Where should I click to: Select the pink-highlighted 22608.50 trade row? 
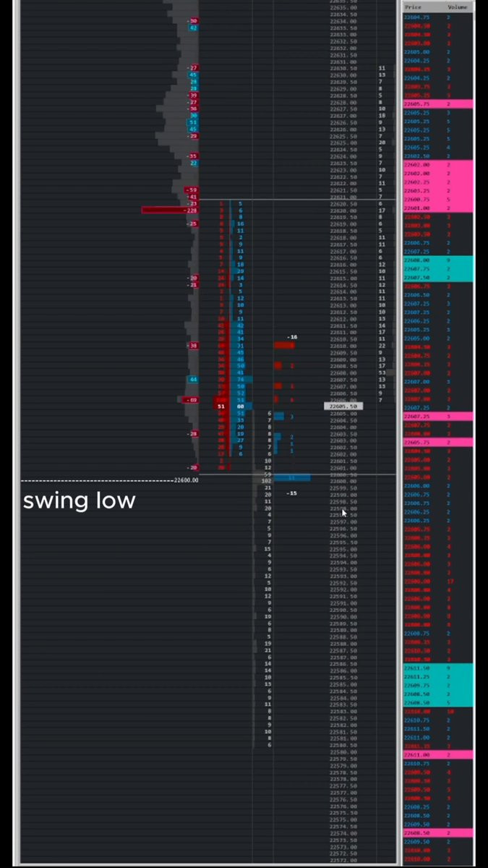pos(437,833)
